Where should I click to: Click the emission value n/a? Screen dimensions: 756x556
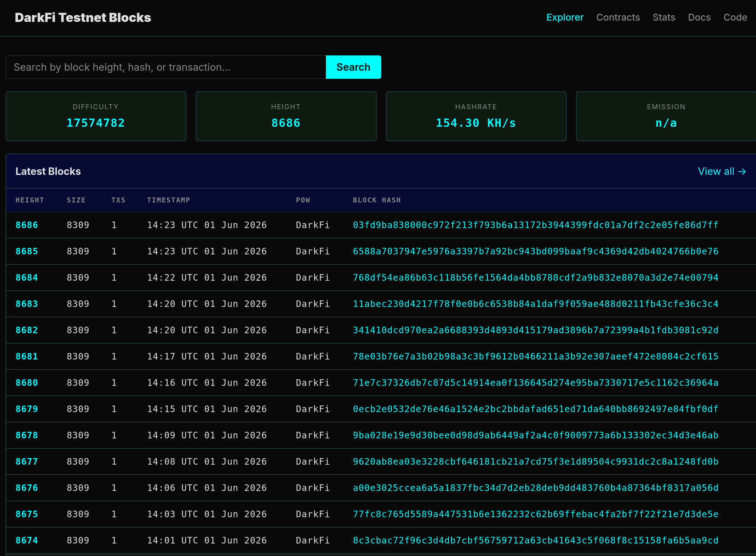666,123
